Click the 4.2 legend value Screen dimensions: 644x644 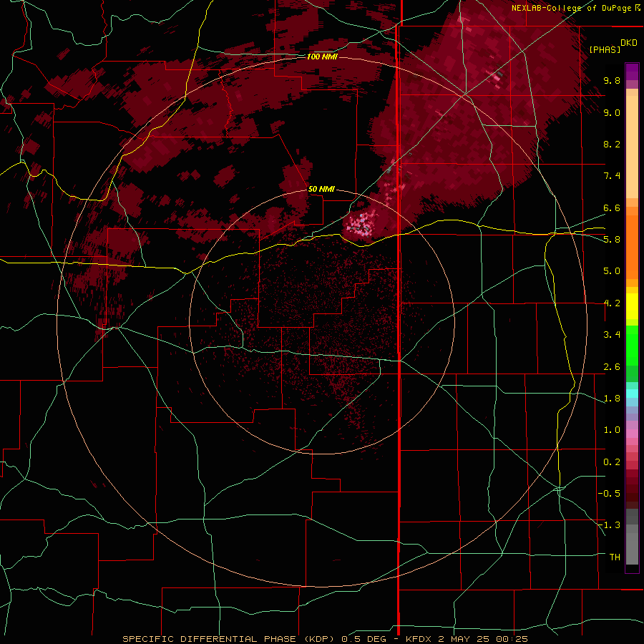pyautogui.click(x=612, y=303)
